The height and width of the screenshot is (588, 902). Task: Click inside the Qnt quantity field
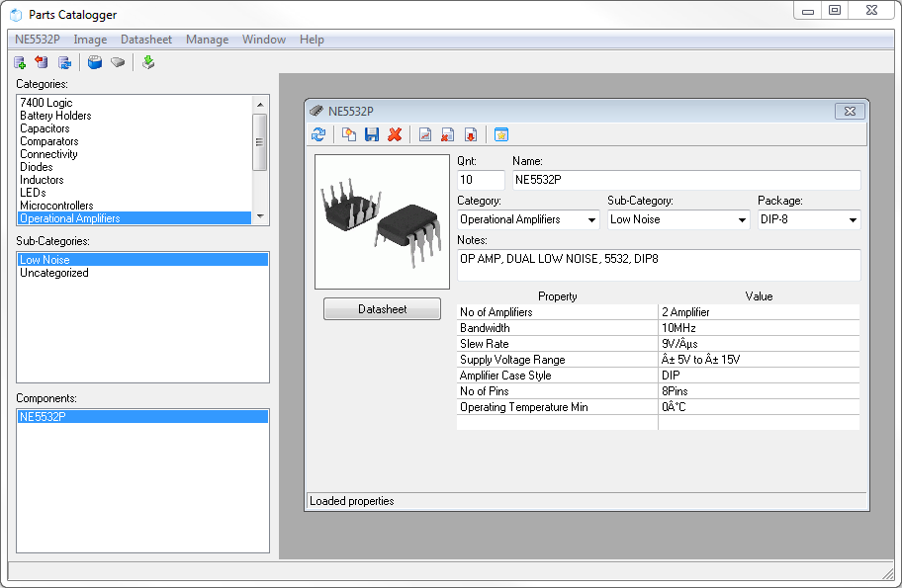click(x=480, y=180)
